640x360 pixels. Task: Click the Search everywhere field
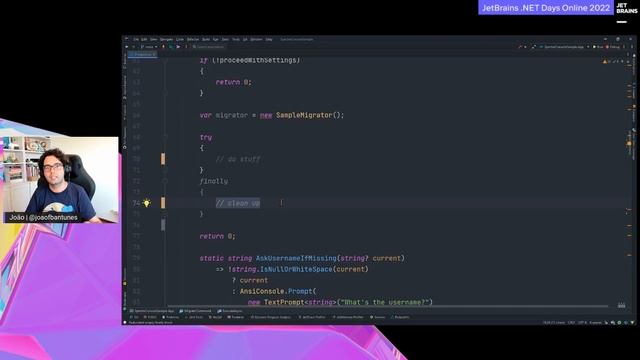[x=209, y=47]
